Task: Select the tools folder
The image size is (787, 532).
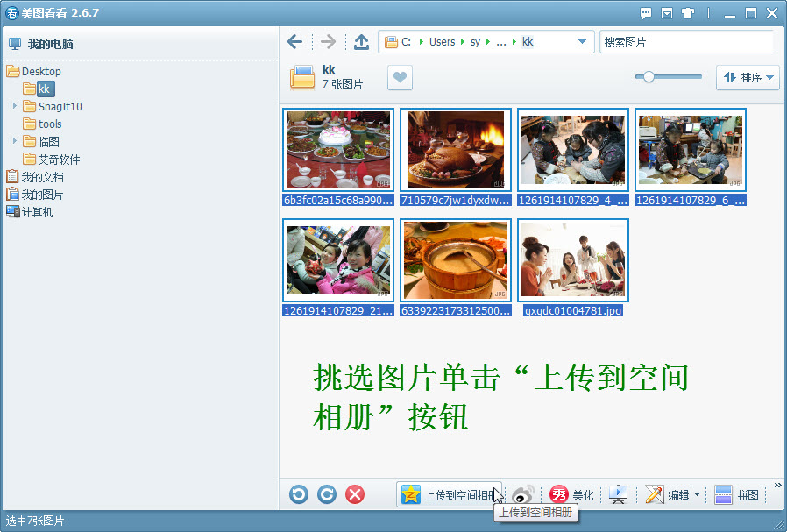Action: coord(43,124)
